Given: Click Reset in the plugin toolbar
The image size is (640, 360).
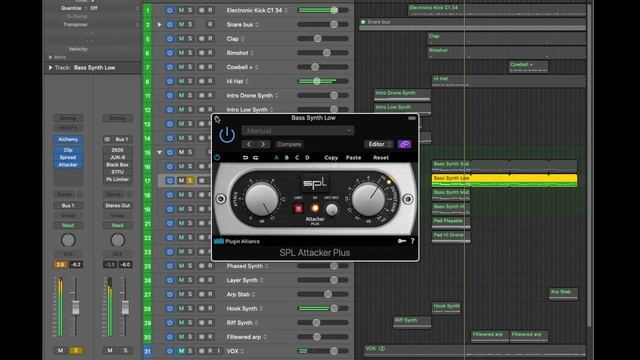Looking at the screenshot, I should [x=381, y=158].
